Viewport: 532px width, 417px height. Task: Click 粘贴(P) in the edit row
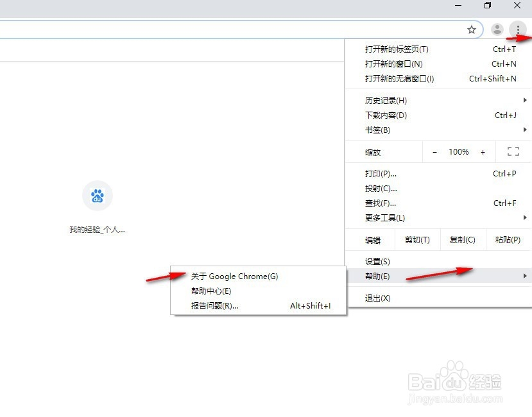click(x=508, y=240)
